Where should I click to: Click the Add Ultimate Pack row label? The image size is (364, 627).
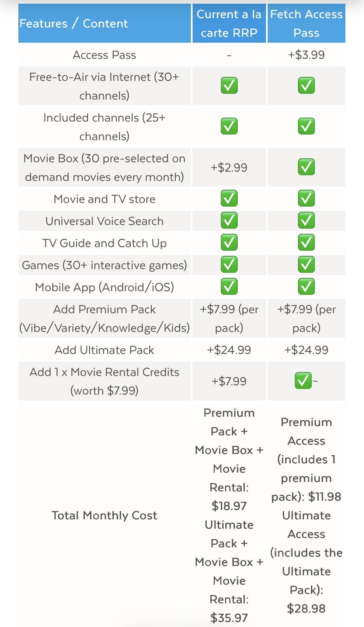tap(104, 350)
